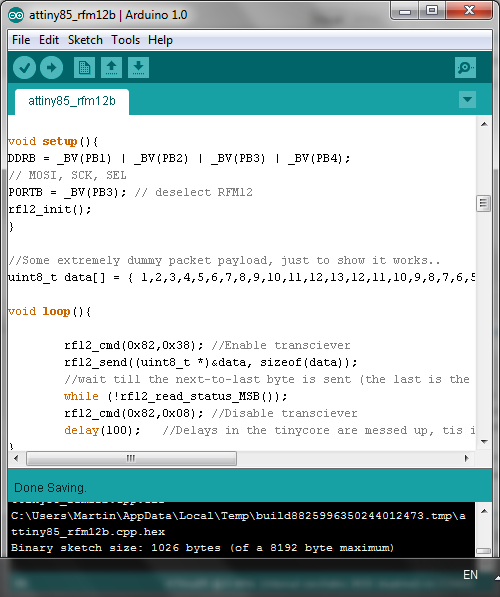Maximize the Arduino window
Viewport: 500px width, 597px height.
(431, 11)
